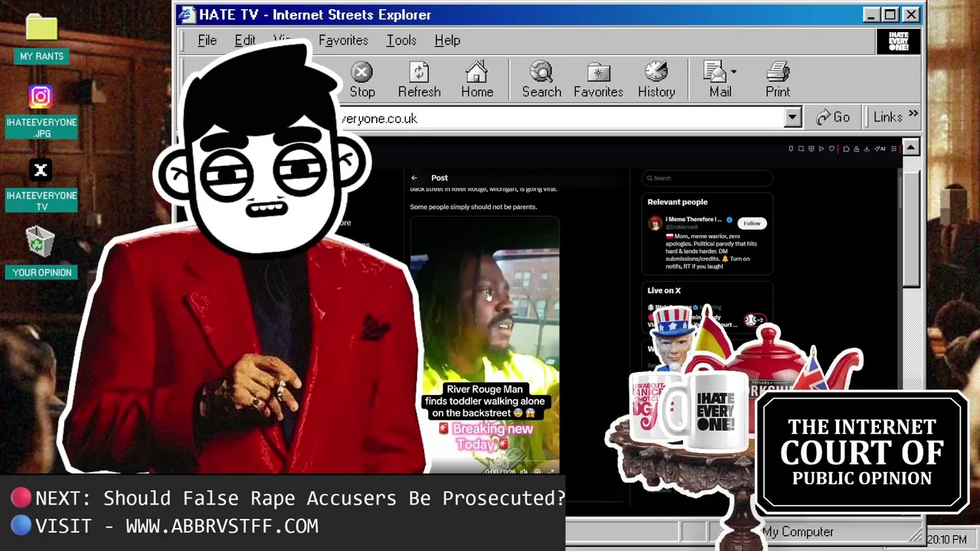Click the Post header text
980x551 pixels.
coord(439,178)
